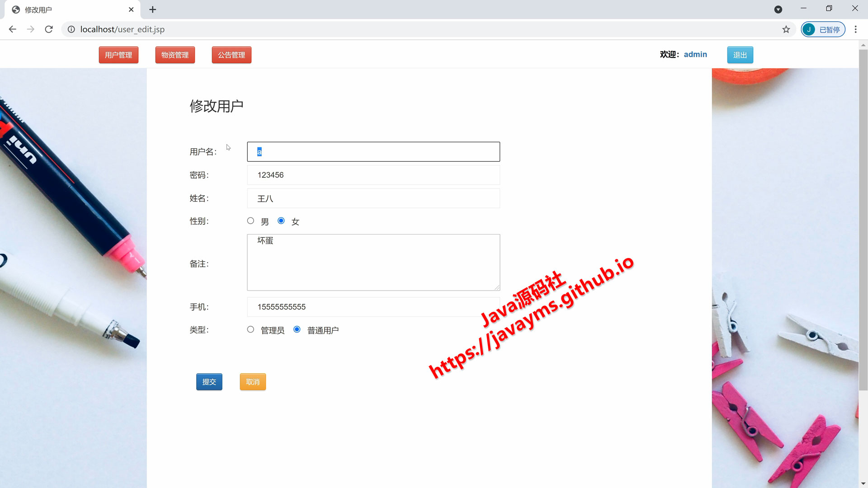
Task: Click the 用户名: label
Action: (x=203, y=152)
